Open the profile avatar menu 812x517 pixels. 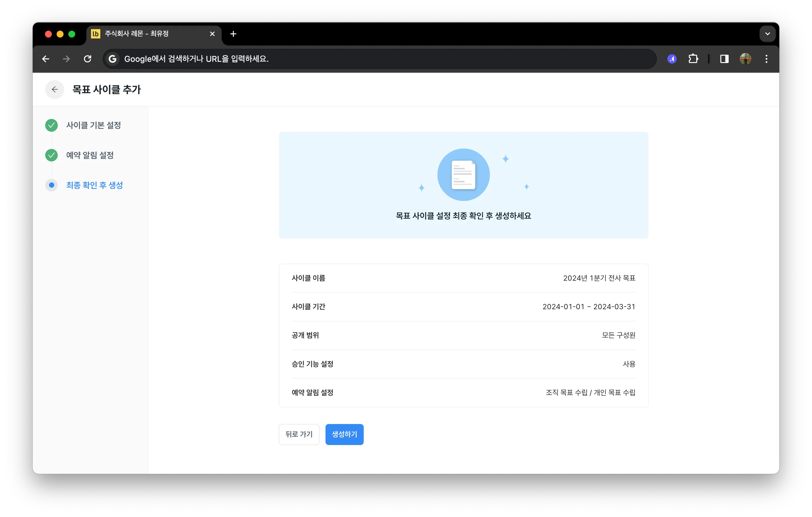tap(745, 59)
